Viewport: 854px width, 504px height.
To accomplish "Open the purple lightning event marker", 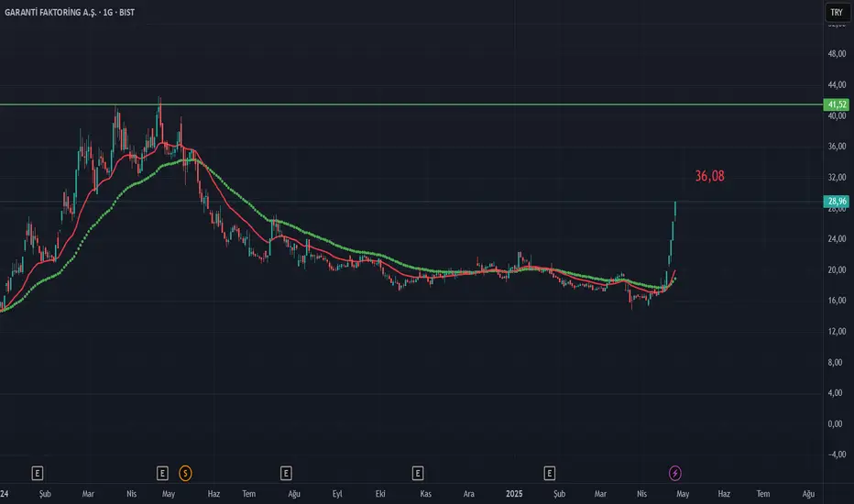I will [x=674, y=473].
